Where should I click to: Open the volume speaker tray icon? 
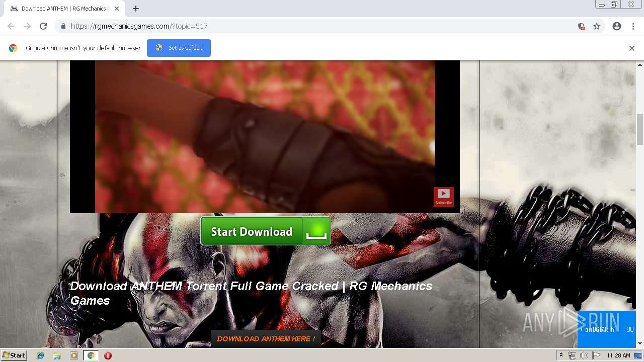tap(584, 355)
